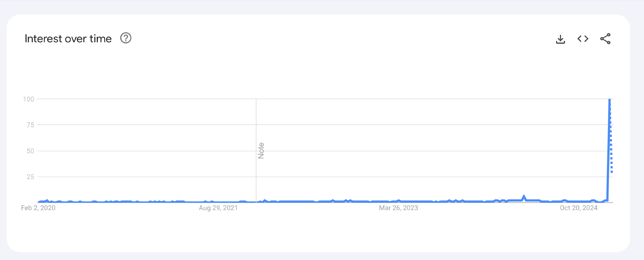Viewport: 644px width, 260px height.
Task: Click the 25 value on the y-axis
Action: click(x=30, y=177)
